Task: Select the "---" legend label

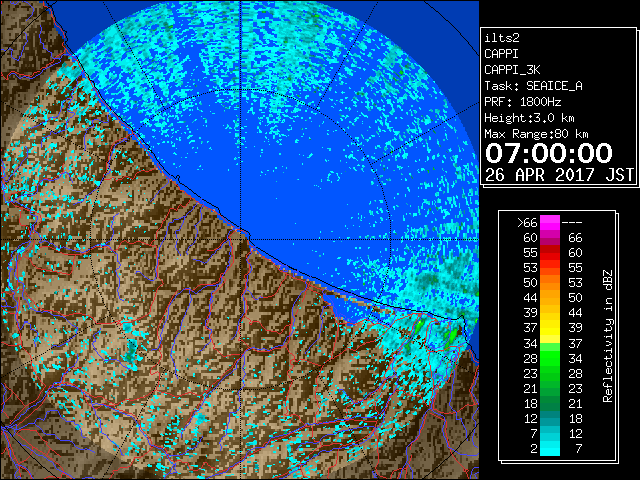Action: coord(572,223)
